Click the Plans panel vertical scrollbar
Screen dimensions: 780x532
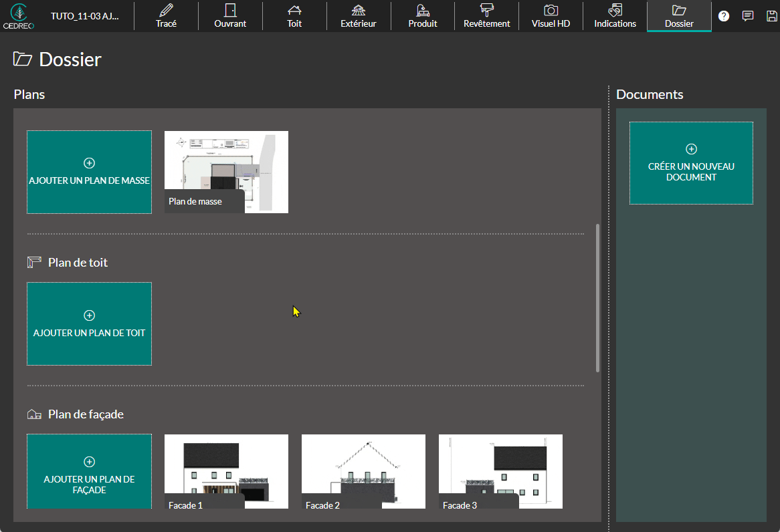597,297
